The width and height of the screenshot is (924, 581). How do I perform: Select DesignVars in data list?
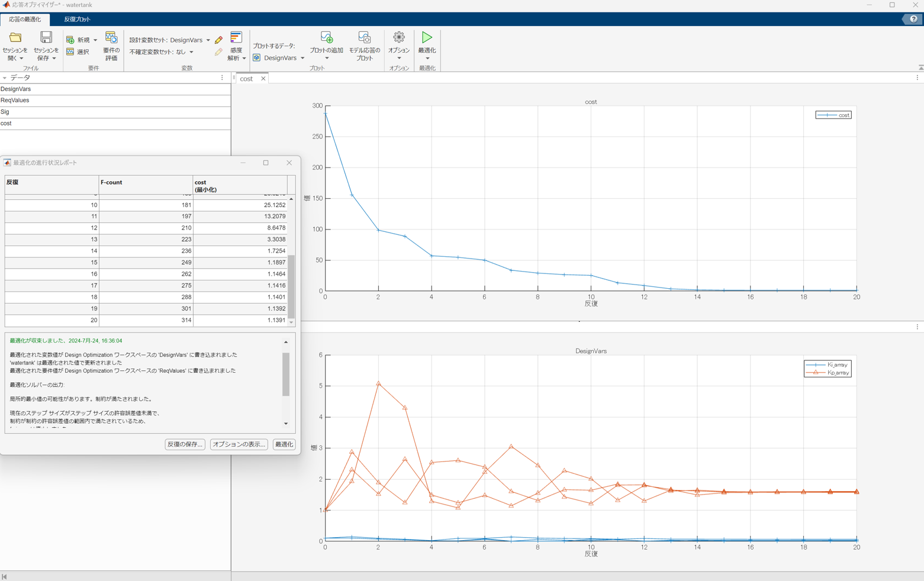click(x=115, y=89)
